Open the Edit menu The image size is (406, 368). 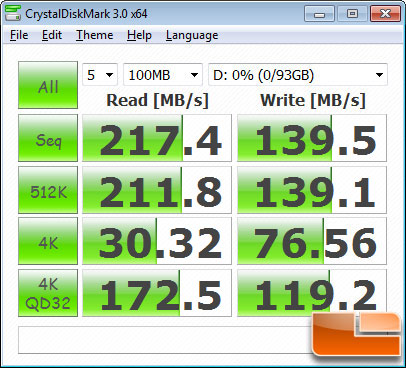point(52,35)
